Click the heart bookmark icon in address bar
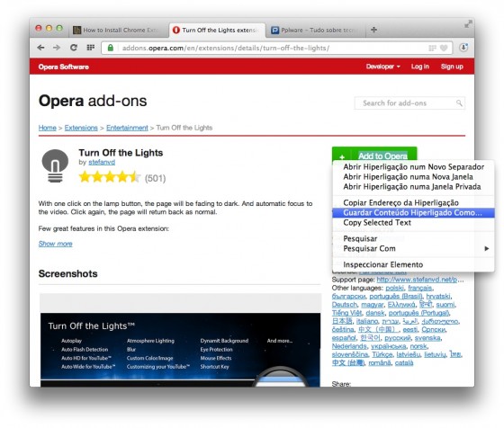The width and height of the screenshot is (504, 428). (x=444, y=49)
